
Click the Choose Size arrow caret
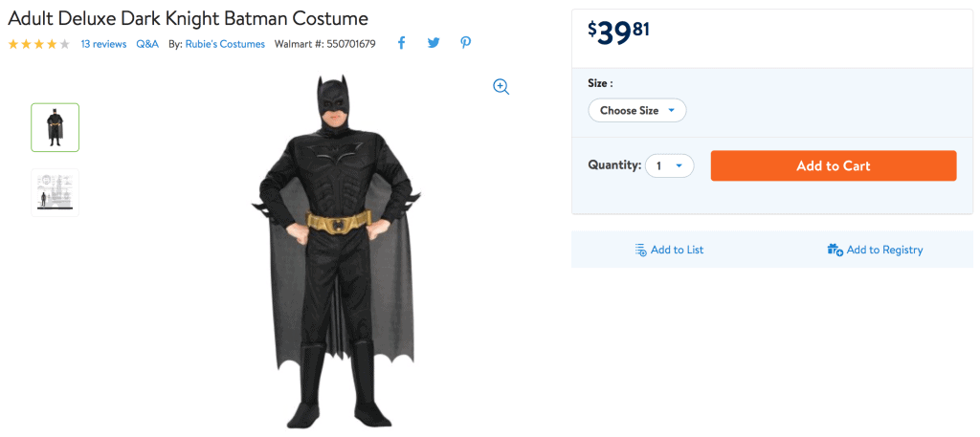[672, 110]
